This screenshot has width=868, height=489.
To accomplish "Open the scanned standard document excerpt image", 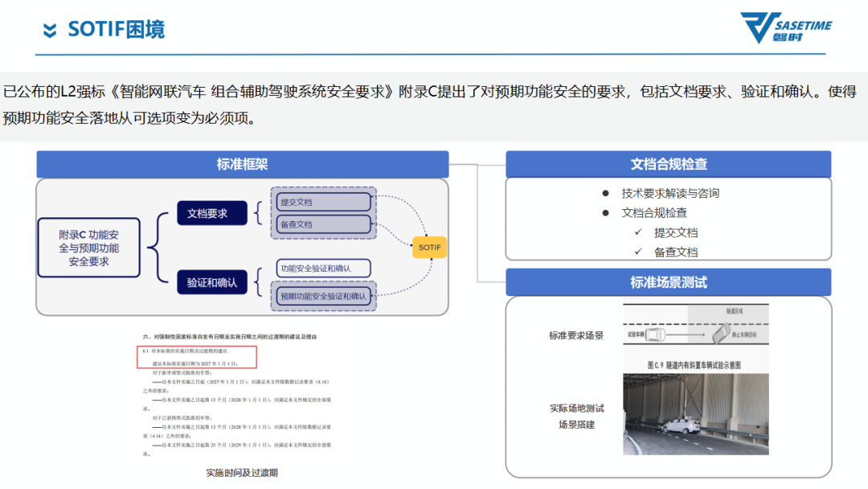I will point(237,396).
